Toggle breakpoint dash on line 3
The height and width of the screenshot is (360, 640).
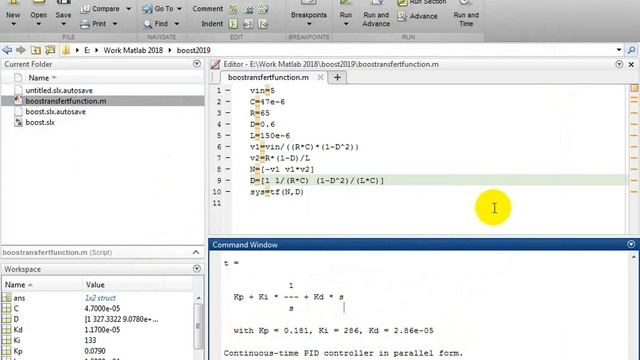228,113
